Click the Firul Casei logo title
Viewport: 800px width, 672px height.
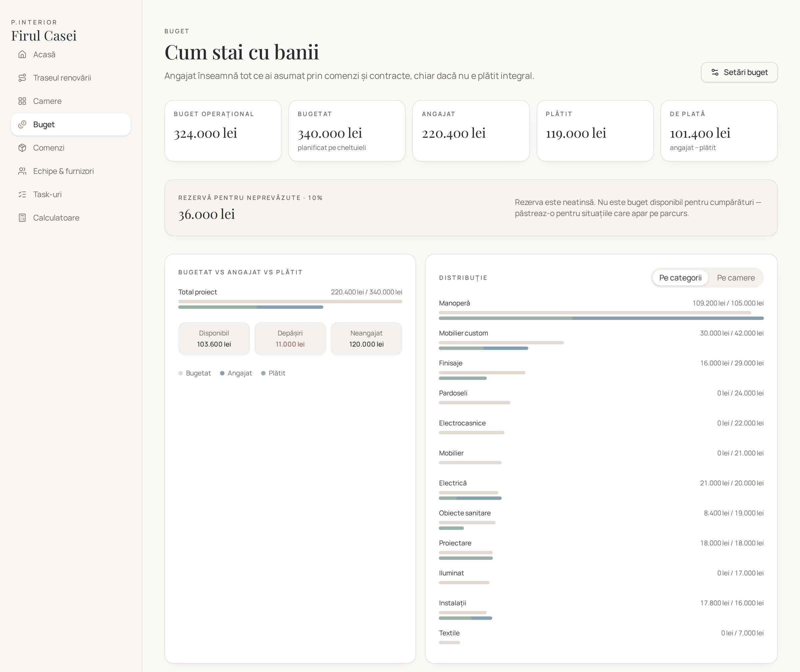pos(44,36)
